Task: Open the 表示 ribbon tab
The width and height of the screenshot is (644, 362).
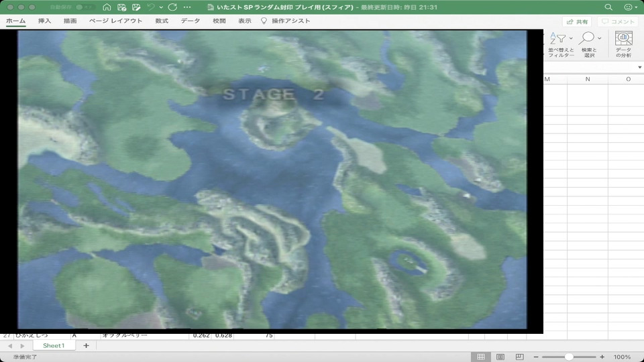Action: point(245,21)
